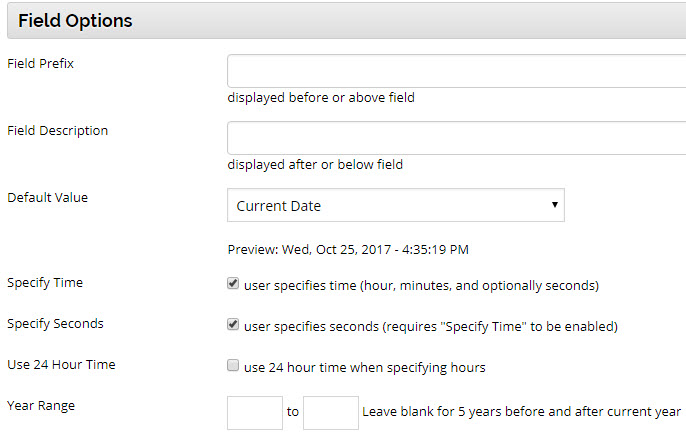This screenshot has width=686, height=440.
Task: Disable the Specify Time checkbox
Action: point(233,284)
